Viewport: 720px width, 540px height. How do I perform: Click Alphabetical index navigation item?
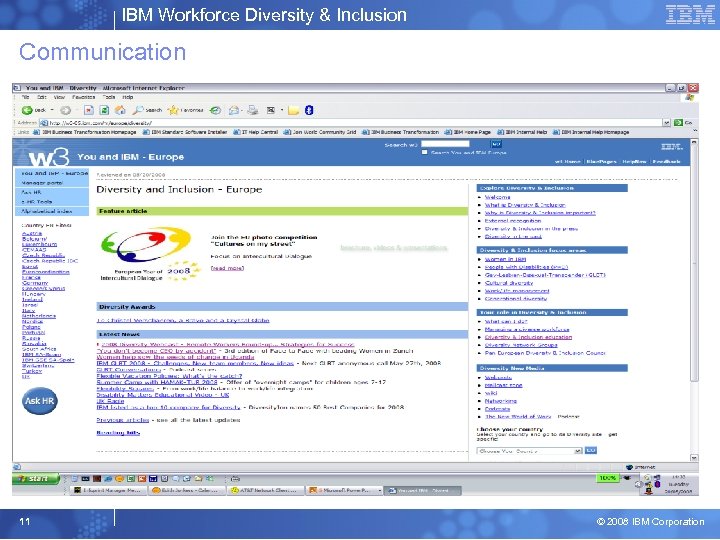[47, 211]
